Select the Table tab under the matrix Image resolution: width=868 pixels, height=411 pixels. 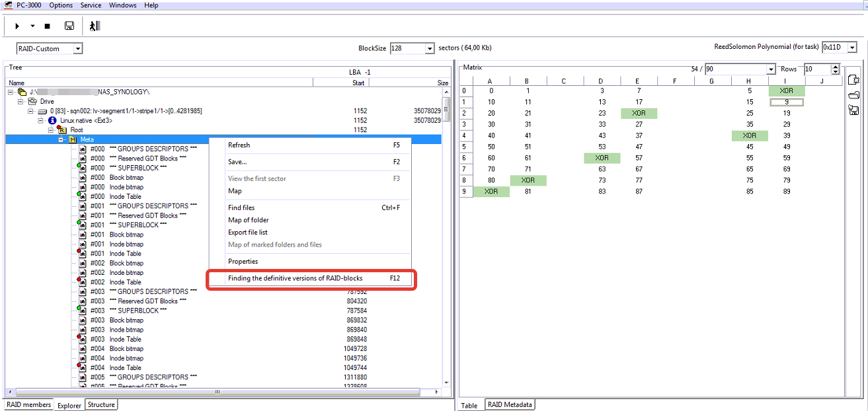coord(469,406)
